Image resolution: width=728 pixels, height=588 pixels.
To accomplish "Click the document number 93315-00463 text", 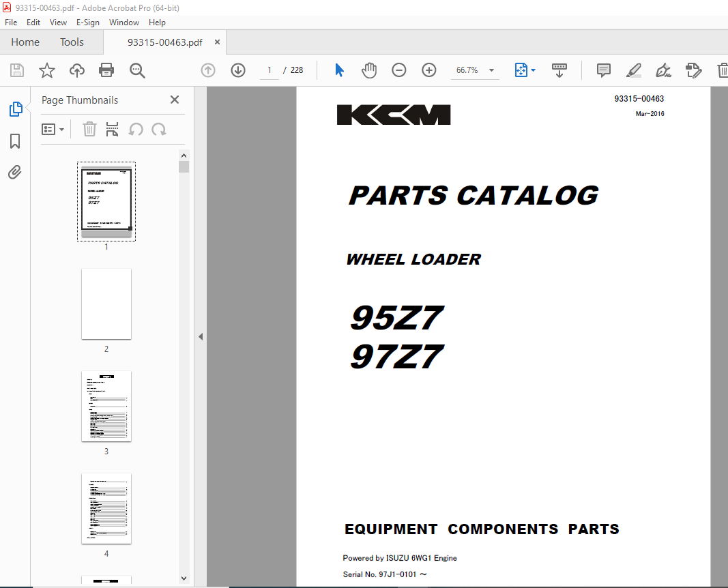I will pyautogui.click(x=639, y=99).
